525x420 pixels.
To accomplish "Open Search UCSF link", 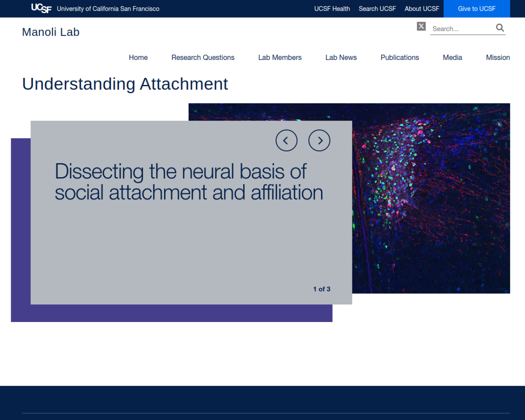I will (377, 9).
